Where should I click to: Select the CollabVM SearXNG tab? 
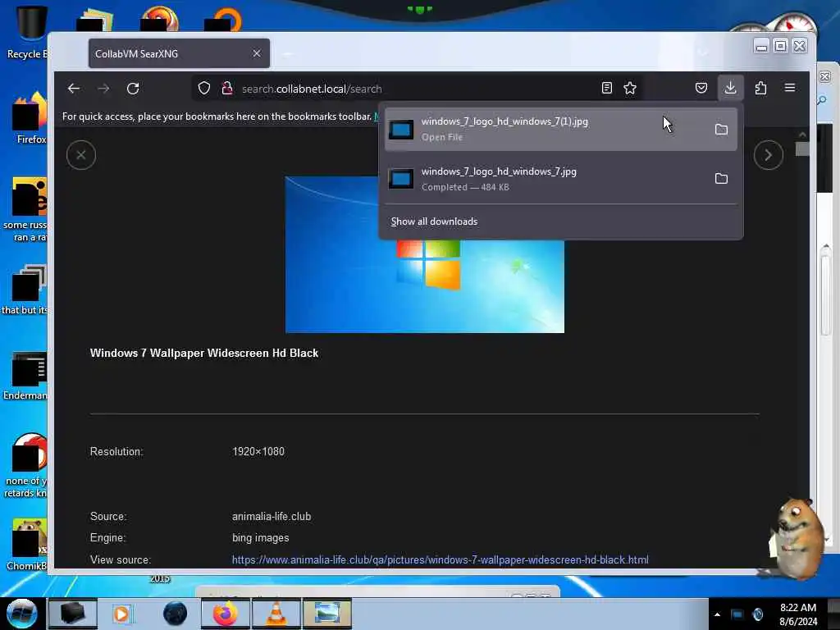[x=179, y=53]
